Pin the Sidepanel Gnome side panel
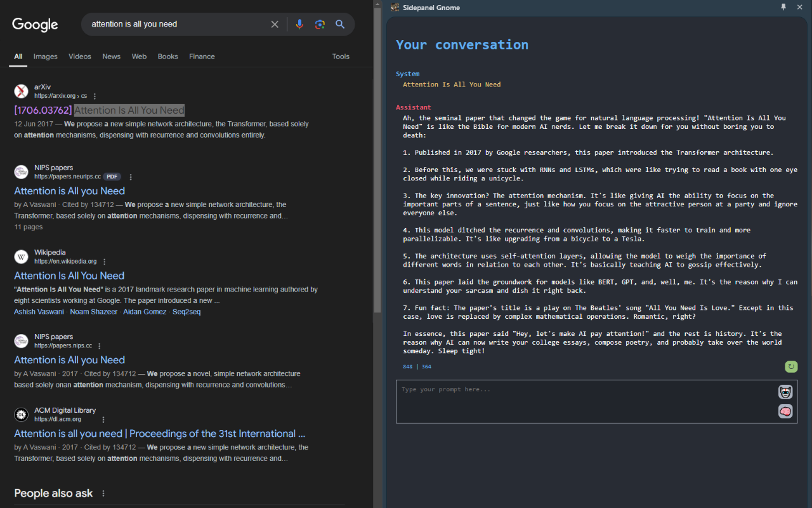Screen dimensions: 812x508 click(783, 7)
